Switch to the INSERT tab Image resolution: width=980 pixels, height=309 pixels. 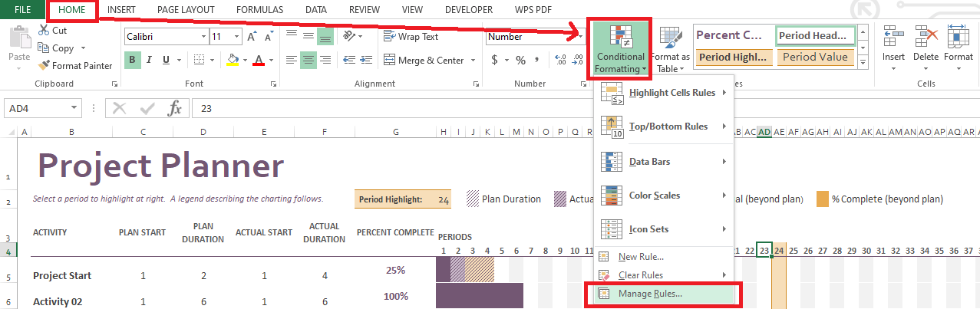[x=123, y=10]
